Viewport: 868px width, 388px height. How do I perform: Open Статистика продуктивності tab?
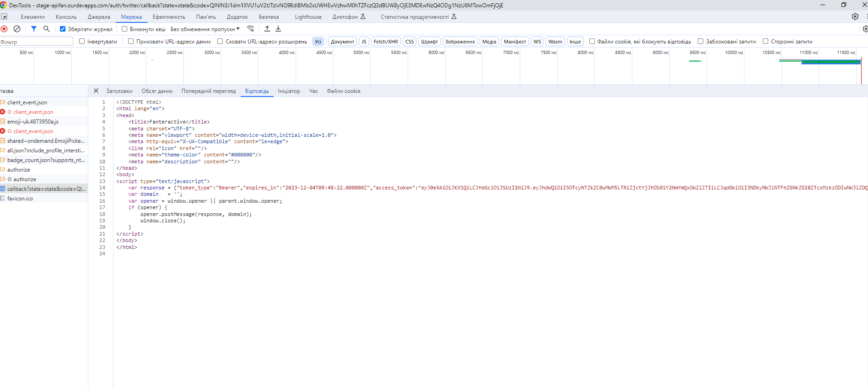point(418,17)
